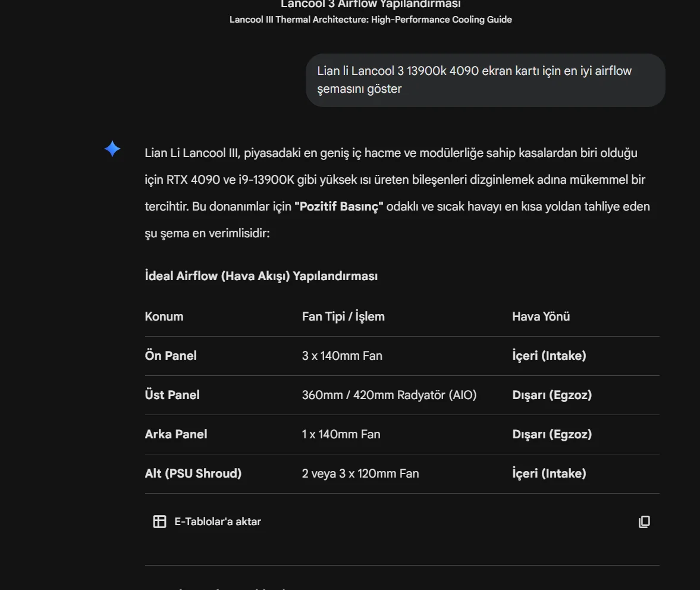Click the Lancool 3 Airflow Yapılandırması title
This screenshot has width=700, height=590.
click(x=371, y=4)
